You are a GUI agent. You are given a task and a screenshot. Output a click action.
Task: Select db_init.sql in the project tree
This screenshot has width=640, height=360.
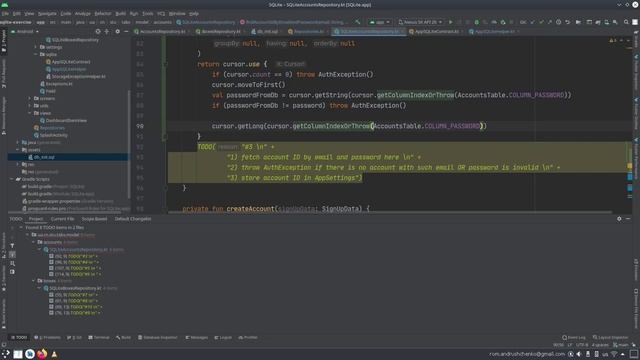click(x=44, y=157)
